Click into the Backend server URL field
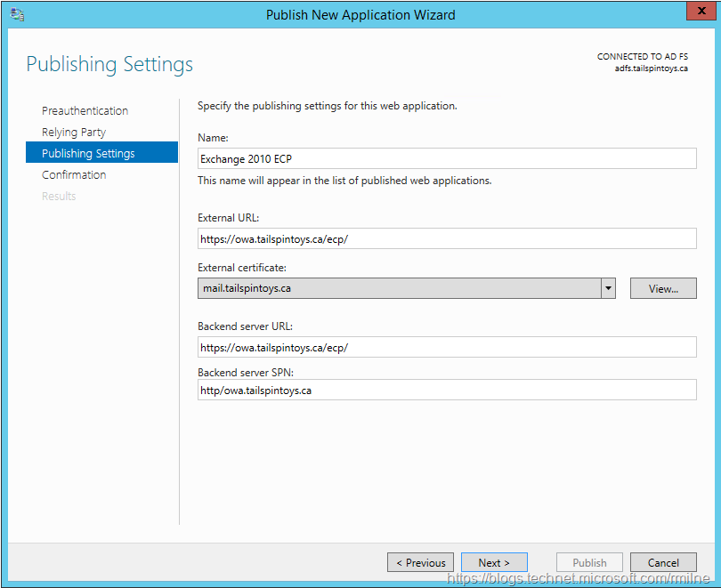 [x=446, y=347]
